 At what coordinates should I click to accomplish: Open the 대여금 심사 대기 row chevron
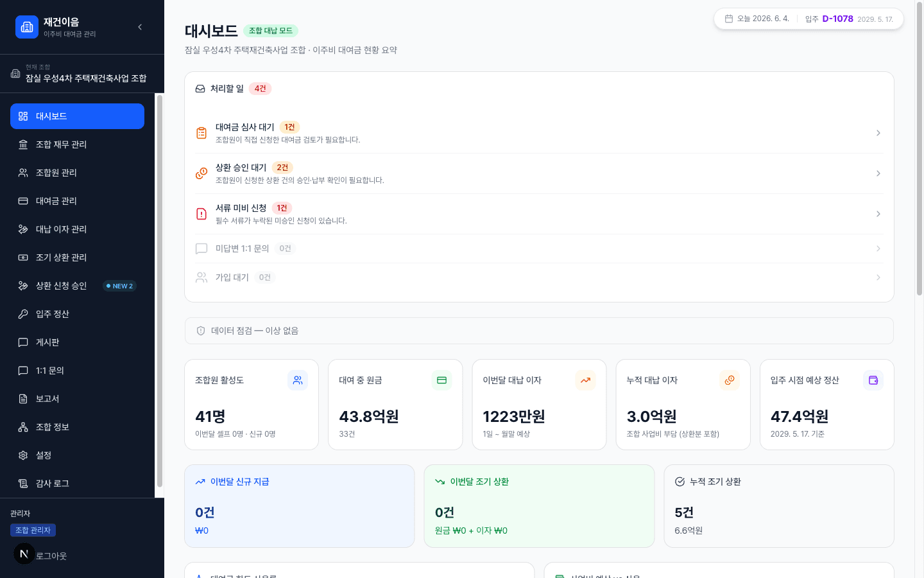pyautogui.click(x=878, y=133)
